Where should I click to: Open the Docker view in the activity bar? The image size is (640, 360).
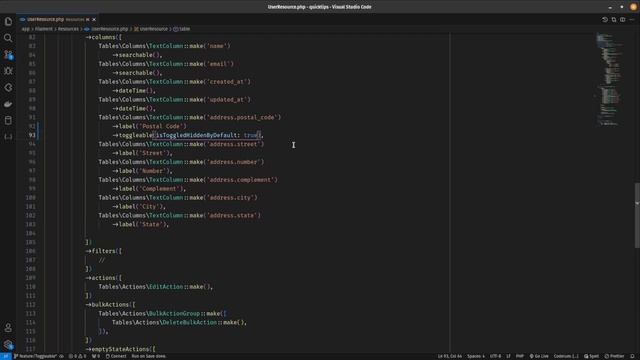point(8,104)
